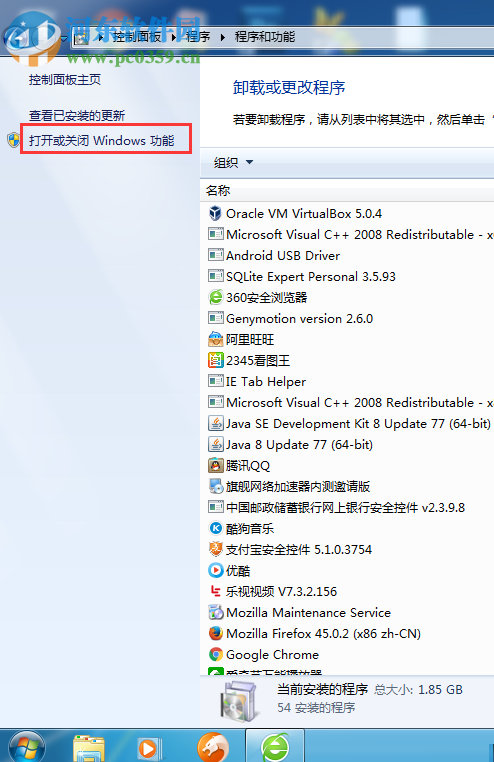Click the 2345看图王 program icon
The image size is (494, 762).
point(215,360)
